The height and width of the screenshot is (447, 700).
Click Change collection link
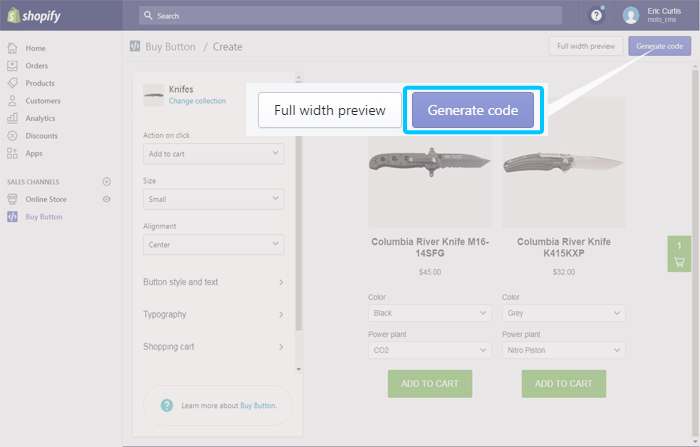197,101
